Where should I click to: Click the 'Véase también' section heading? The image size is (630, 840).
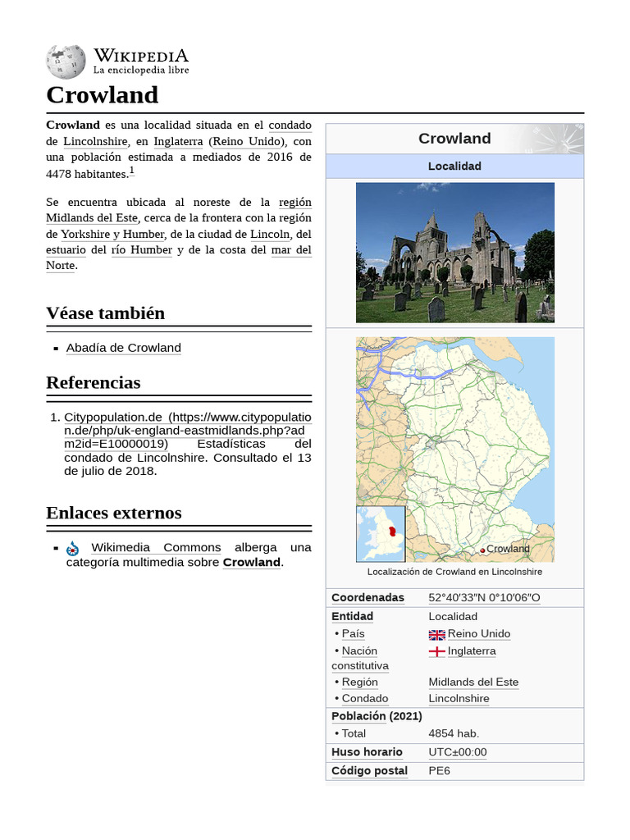(106, 313)
